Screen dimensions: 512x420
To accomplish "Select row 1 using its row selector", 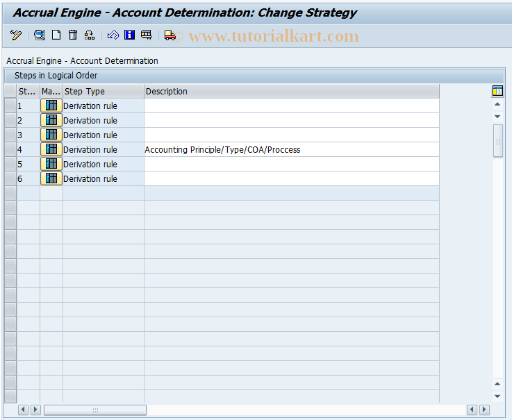I will [x=10, y=106].
